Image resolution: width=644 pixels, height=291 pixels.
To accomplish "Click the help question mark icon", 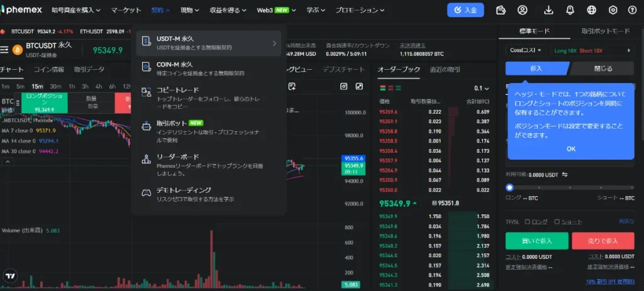I will pos(633,10).
